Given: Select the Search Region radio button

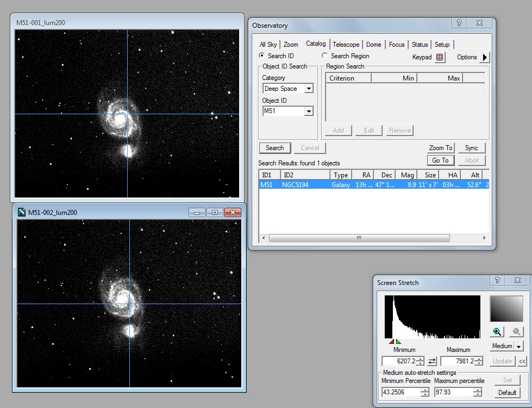Looking at the screenshot, I should pos(325,55).
